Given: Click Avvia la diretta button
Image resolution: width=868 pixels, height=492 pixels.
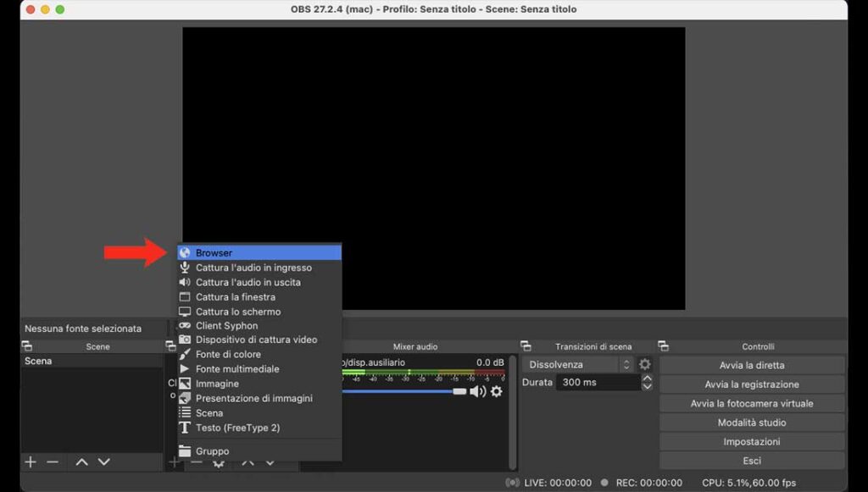Looking at the screenshot, I should pyautogui.click(x=752, y=366).
